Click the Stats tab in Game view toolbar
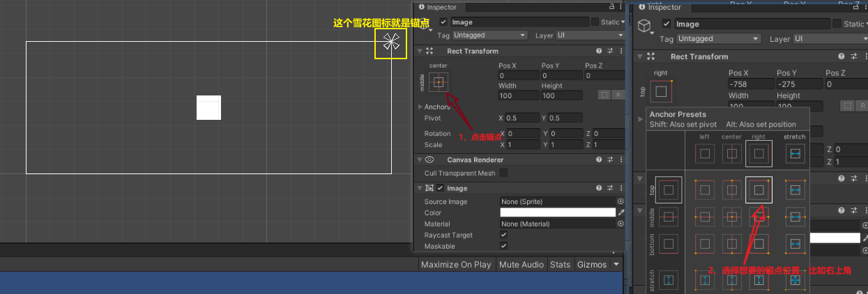The image size is (868, 294). point(560,265)
